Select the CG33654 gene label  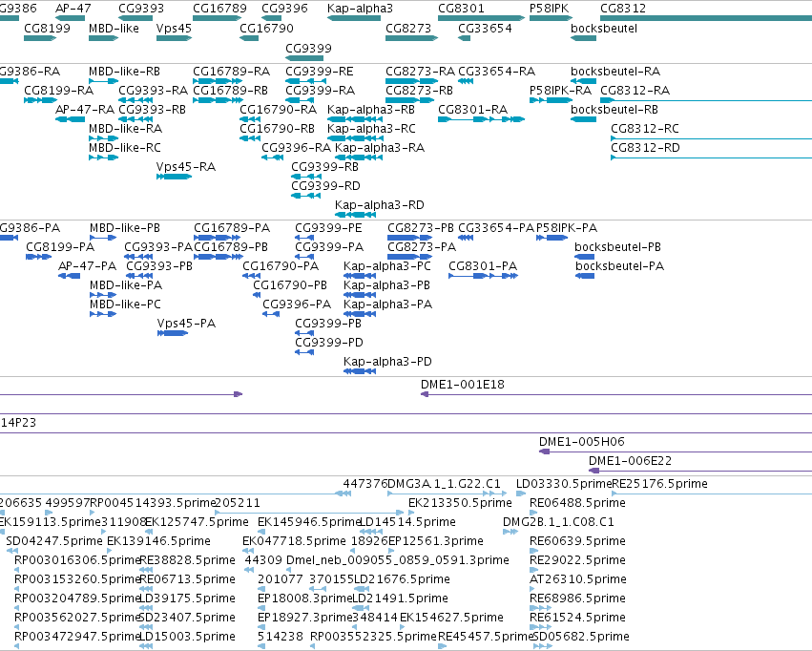coord(485,28)
